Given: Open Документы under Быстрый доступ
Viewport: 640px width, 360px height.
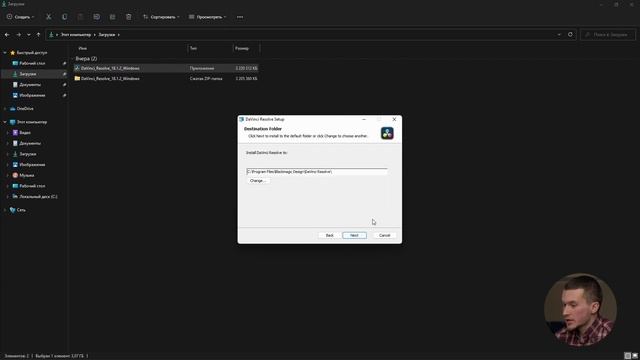Looking at the screenshot, I should click(27, 84).
